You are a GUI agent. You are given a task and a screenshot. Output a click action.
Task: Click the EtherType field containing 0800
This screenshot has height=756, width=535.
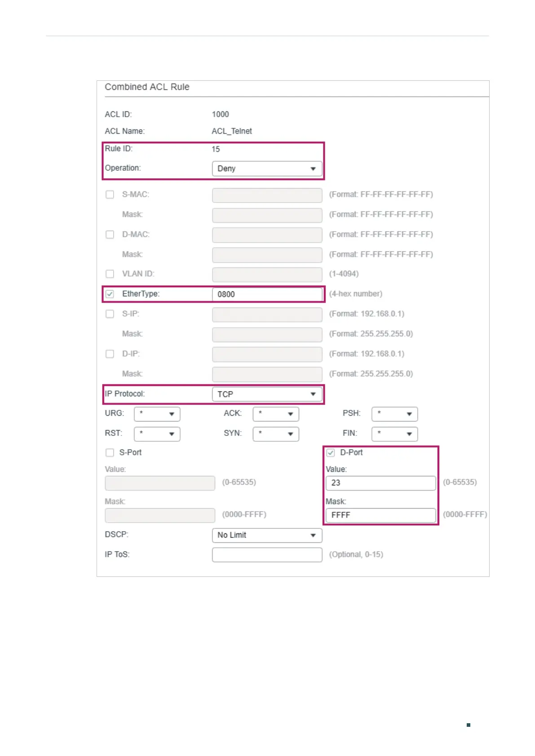click(267, 294)
